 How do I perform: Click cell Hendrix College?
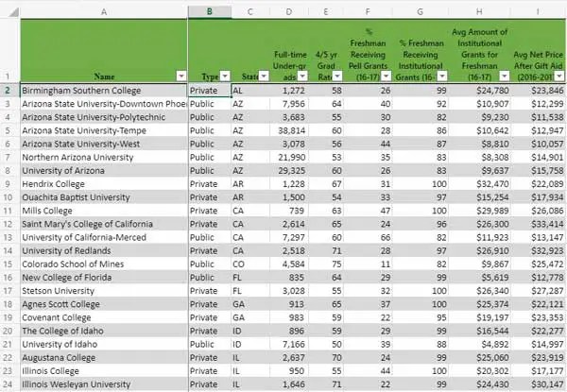click(x=104, y=184)
